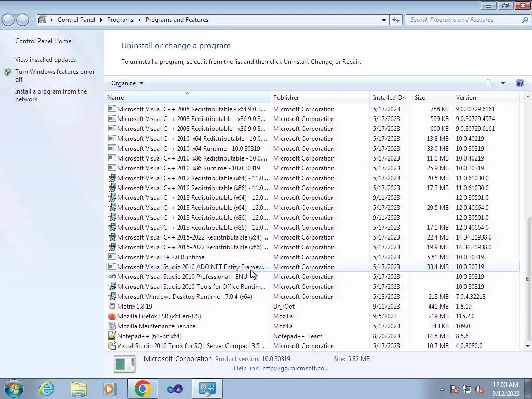
Task: Select Visual Studio 2010 Tools for Office Runtime
Action: click(x=312, y=287)
